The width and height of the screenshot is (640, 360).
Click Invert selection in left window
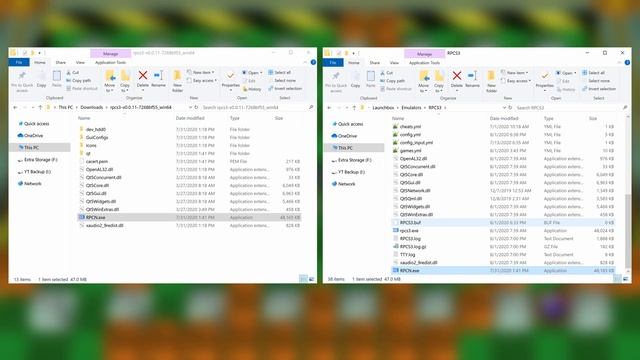point(285,89)
